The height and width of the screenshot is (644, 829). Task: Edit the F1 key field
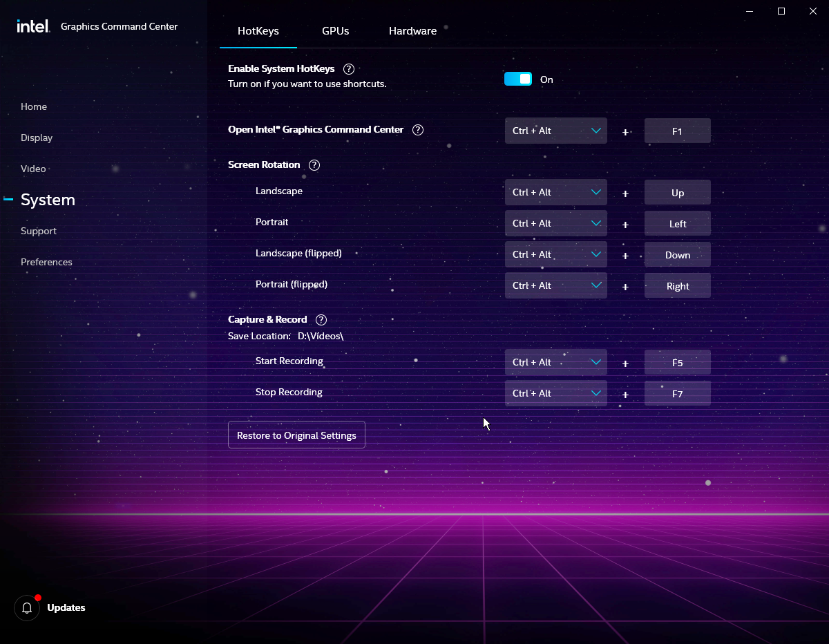[678, 131]
